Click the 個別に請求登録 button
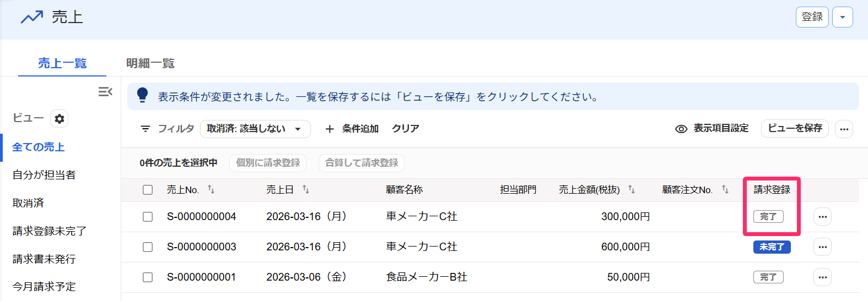Image resolution: width=868 pixels, height=301 pixels. pyautogui.click(x=268, y=163)
